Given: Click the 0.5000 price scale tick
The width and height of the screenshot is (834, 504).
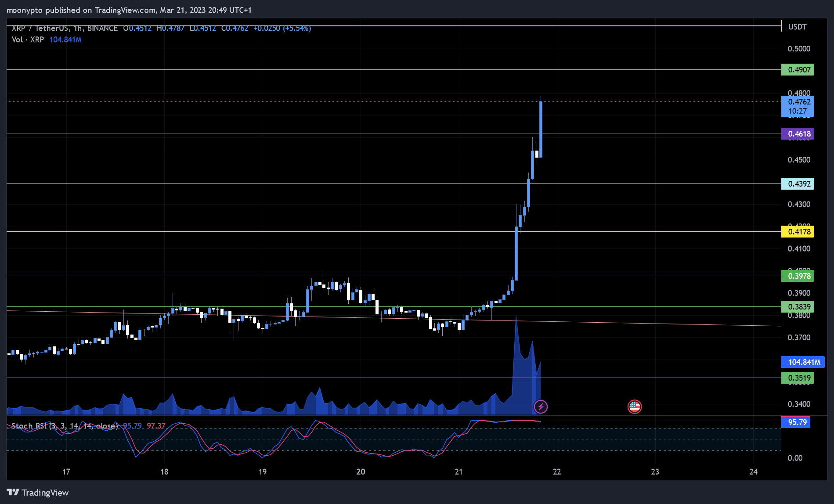Looking at the screenshot, I should tap(799, 49).
